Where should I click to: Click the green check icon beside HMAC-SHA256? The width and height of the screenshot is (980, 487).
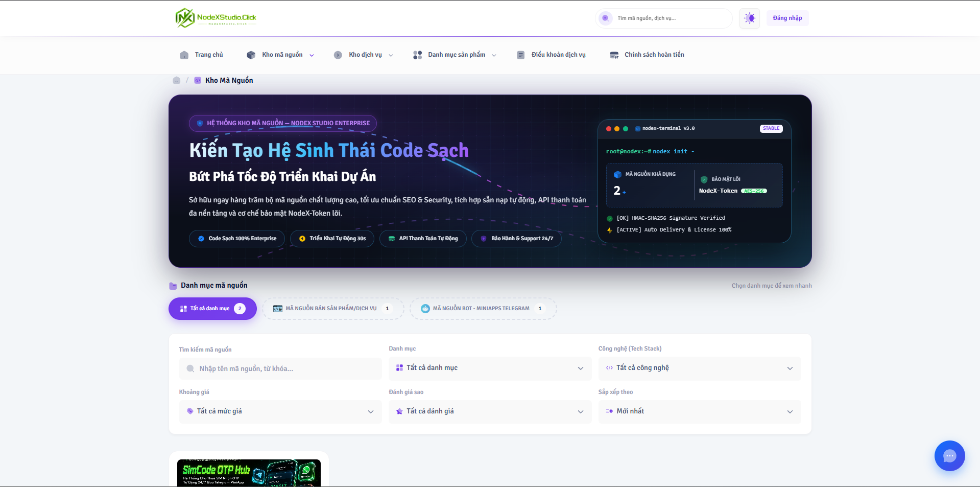pyautogui.click(x=610, y=218)
